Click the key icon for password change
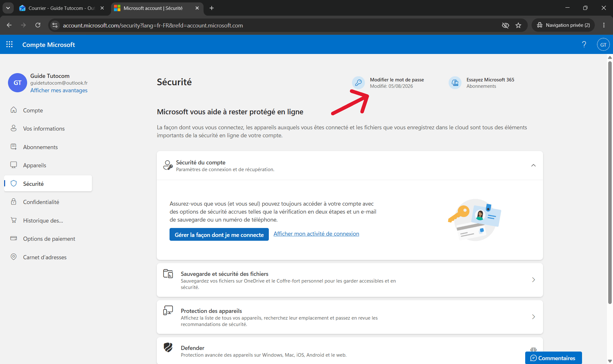Viewport: 613px width, 364px height. pyautogui.click(x=358, y=83)
